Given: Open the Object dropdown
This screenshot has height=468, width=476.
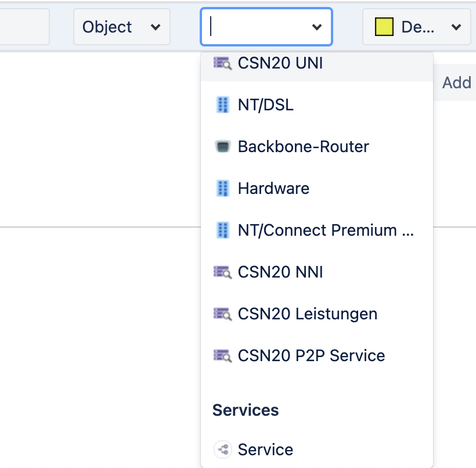Looking at the screenshot, I should pos(122,27).
